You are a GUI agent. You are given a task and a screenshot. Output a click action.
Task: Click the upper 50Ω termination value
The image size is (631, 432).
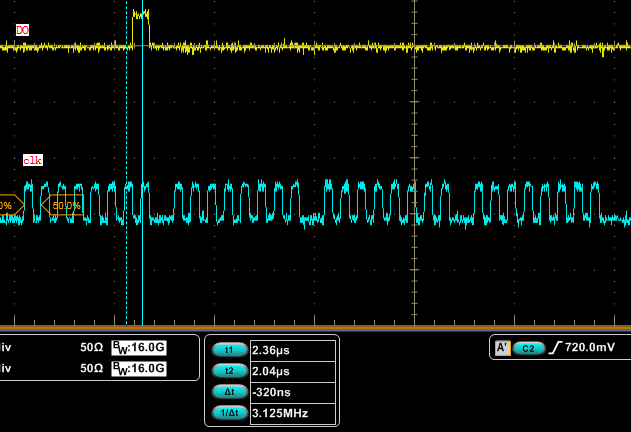coord(91,347)
